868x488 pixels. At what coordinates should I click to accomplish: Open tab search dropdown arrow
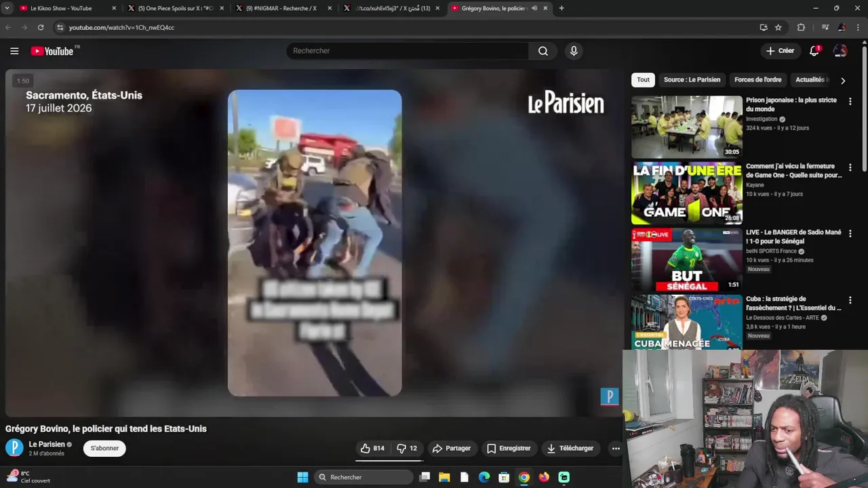(7, 8)
